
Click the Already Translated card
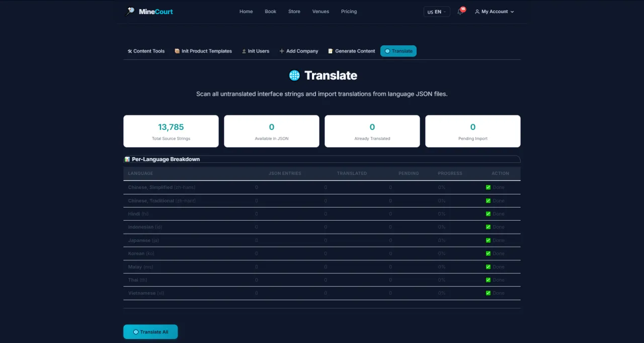[x=372, y=131]
